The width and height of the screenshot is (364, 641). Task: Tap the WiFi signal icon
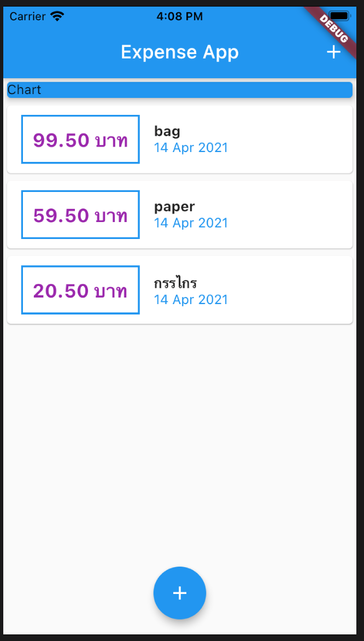pos(57,15)
